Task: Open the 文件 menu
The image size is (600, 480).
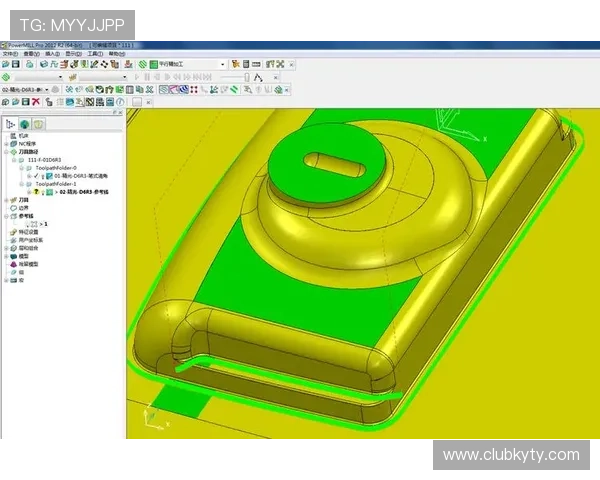Action: click(9, 53)
